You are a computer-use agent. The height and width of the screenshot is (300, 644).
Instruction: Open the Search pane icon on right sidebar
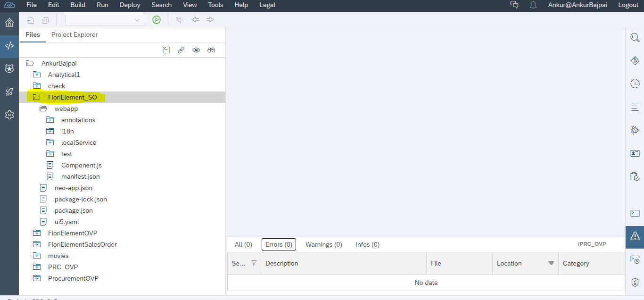(x=635, y=38)
